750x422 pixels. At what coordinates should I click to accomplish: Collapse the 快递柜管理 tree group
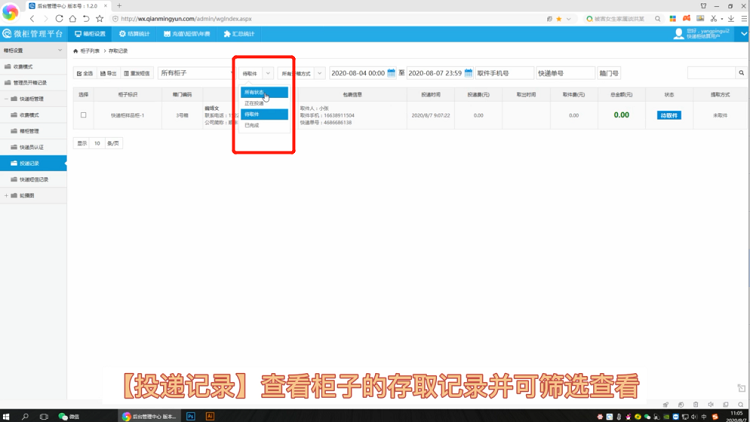pyautogui.click(x=6, y=99)
